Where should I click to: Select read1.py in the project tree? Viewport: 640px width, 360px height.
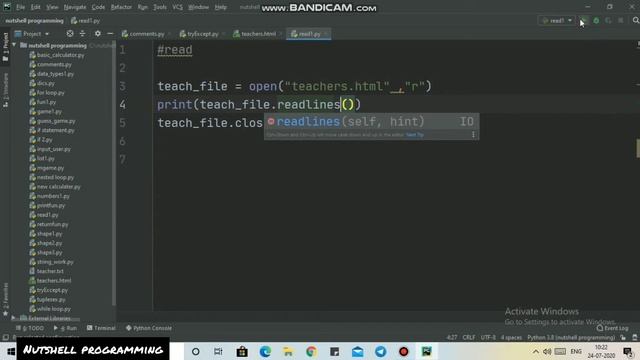click(x=44, y=215)
